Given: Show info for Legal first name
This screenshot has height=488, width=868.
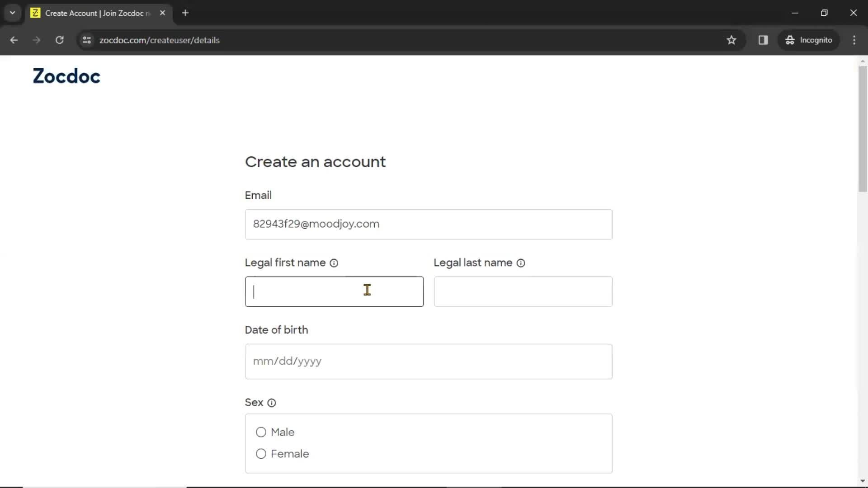Looking at the screenshot, I should (334, 263).
